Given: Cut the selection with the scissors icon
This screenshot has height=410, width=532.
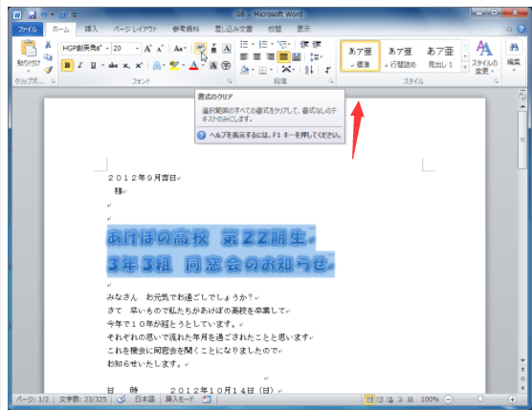Looking at the screenshot, I should coord(48,44).
